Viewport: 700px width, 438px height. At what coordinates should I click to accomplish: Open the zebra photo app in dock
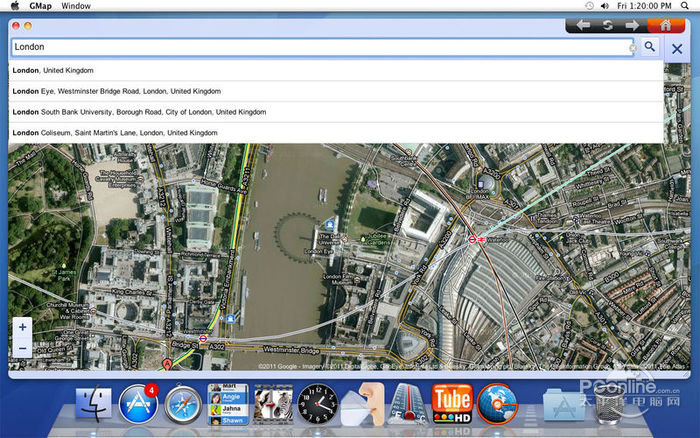point(273,404)
